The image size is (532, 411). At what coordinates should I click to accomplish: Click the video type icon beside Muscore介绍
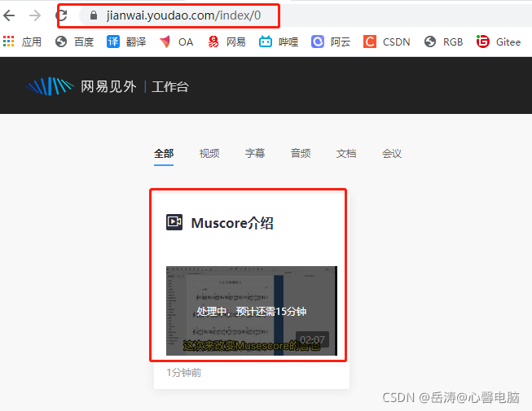174,222
